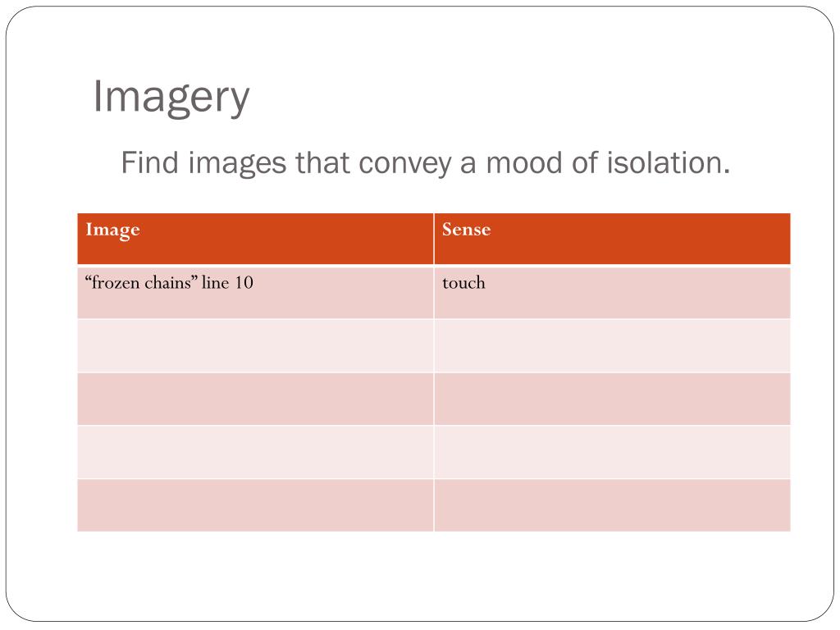Click the fourth row empty Sense cell
The height and width of the screenshot is (630, 840).
[612, 452]
